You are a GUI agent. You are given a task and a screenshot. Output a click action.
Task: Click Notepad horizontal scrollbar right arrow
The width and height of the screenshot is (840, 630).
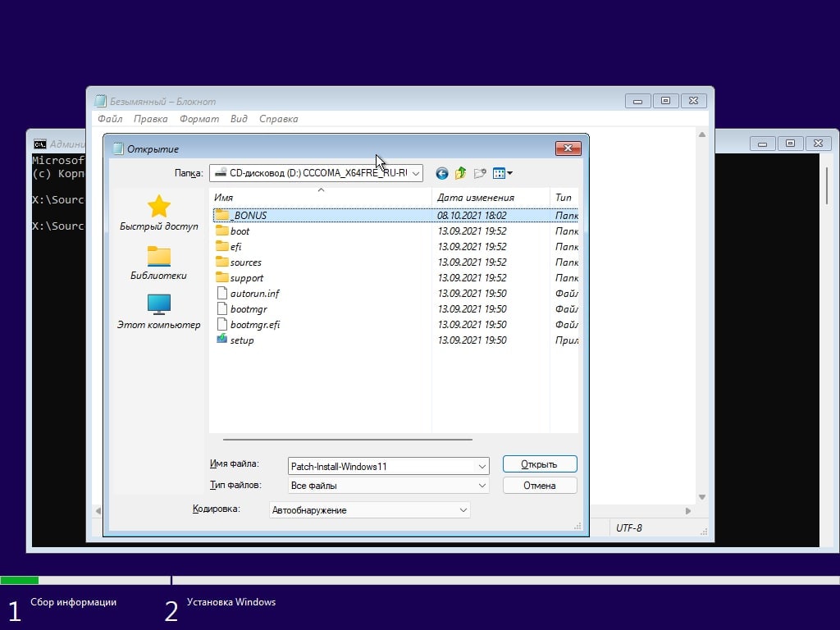[x=688, y=511]
